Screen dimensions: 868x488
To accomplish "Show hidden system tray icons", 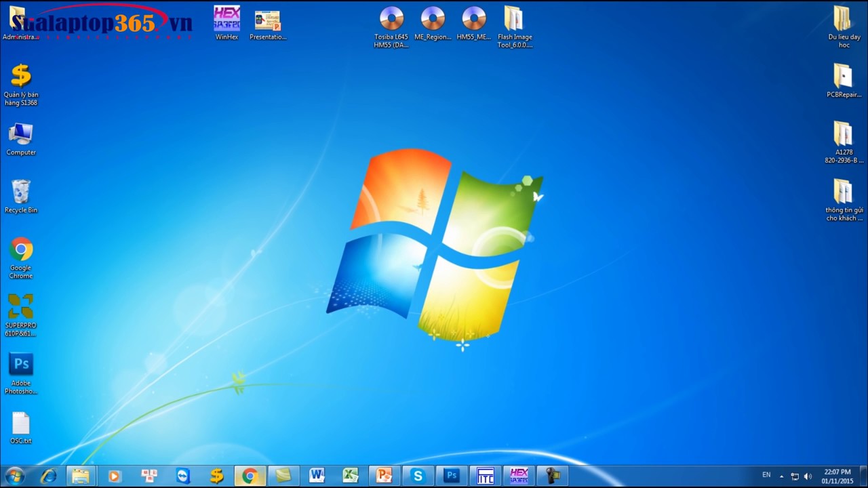I will click(x=781, y=476).
